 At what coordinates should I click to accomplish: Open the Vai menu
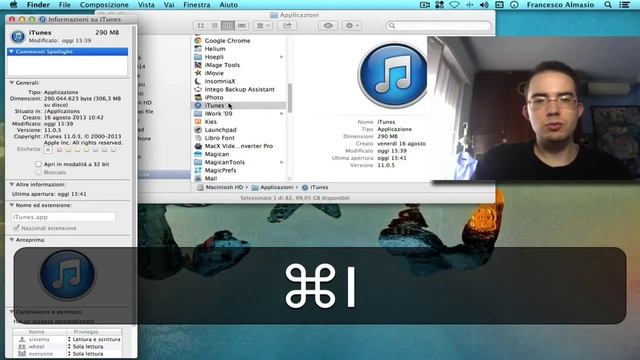click(169, 5)
